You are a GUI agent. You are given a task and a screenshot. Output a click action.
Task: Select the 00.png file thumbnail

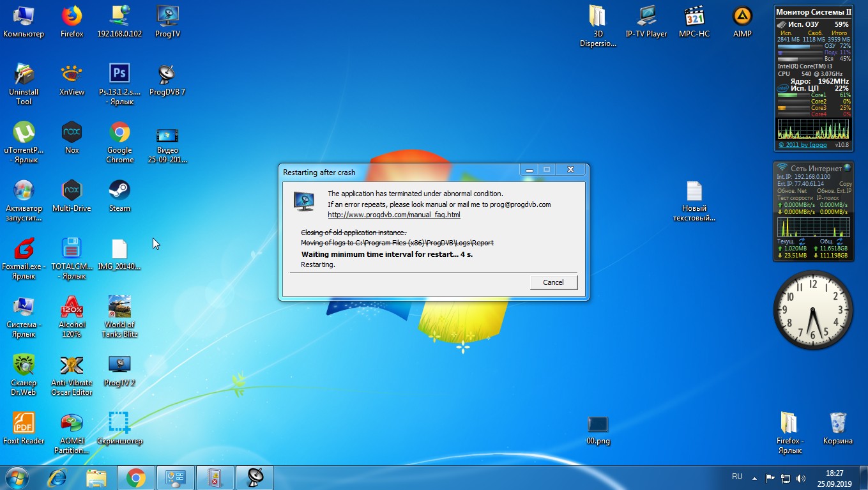(x=598, y=424)
